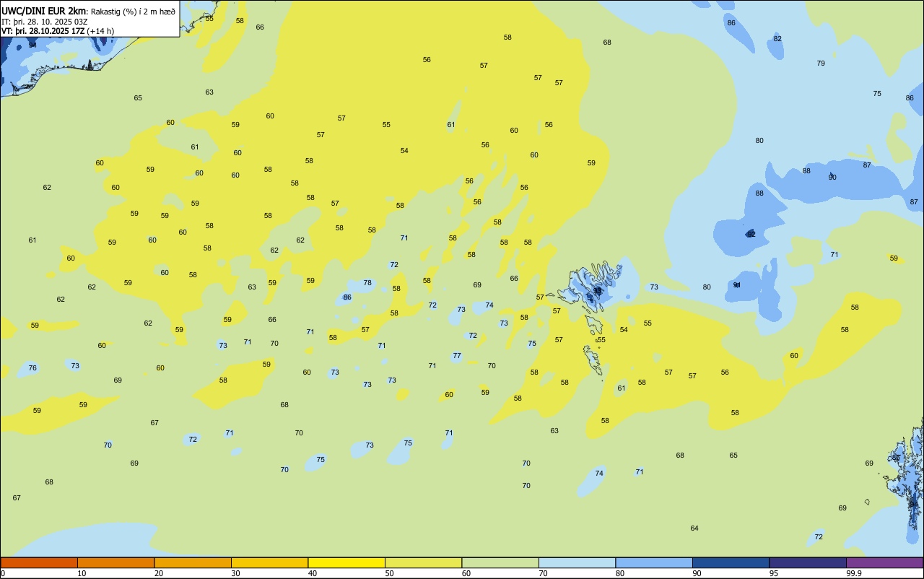
Task: Select the dark blue 90–95 legend swatch
Action: point(731,562)
